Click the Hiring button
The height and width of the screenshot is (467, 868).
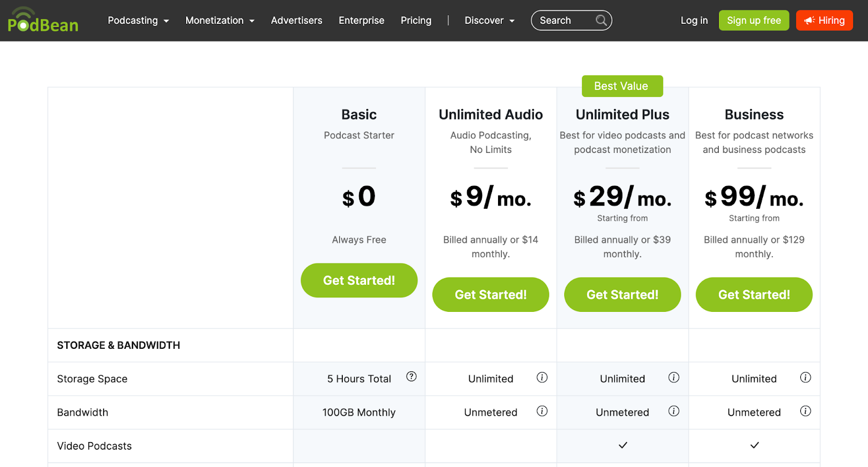click(x=824, y=21)
